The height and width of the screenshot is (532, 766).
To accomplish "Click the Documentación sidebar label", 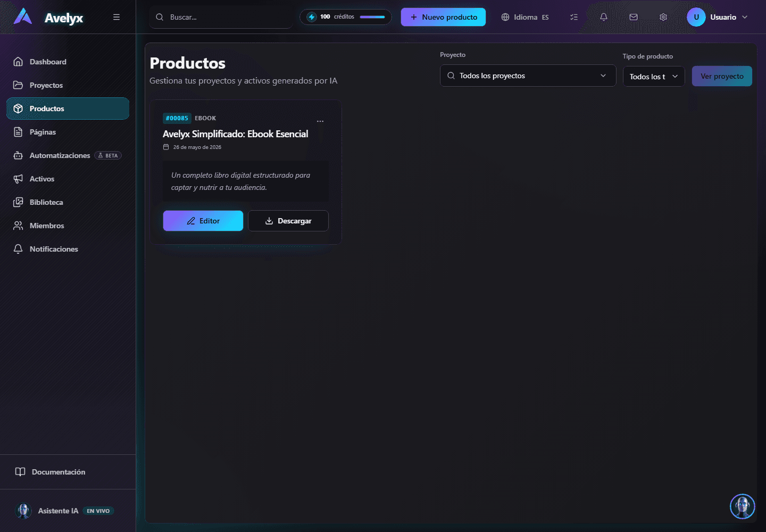I will (59, 472).
